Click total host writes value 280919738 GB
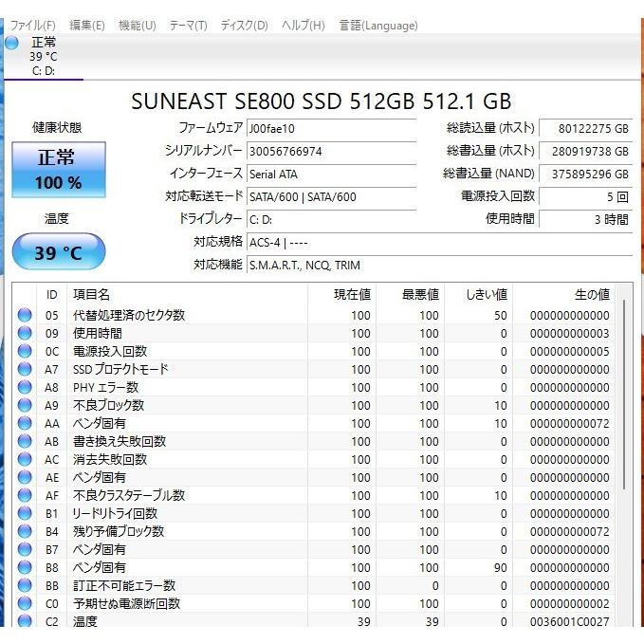 click(586, 151)
